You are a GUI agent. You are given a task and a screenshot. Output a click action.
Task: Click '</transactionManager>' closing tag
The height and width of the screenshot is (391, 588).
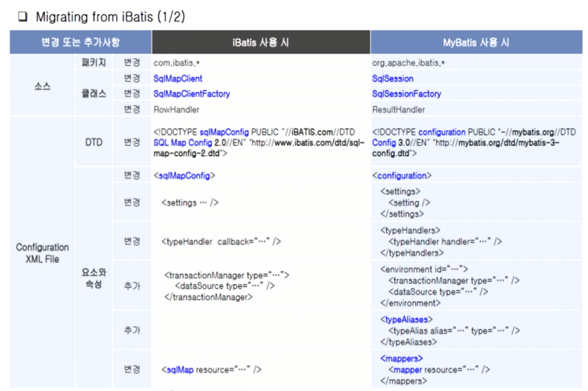(x=208, y=297)
